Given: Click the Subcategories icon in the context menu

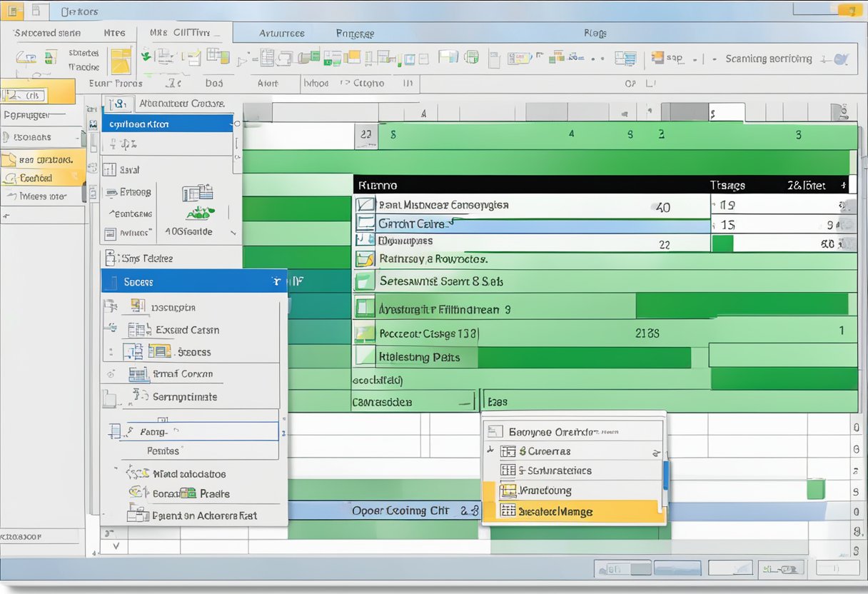Looking at the screenshot, I should pos(508,470).
